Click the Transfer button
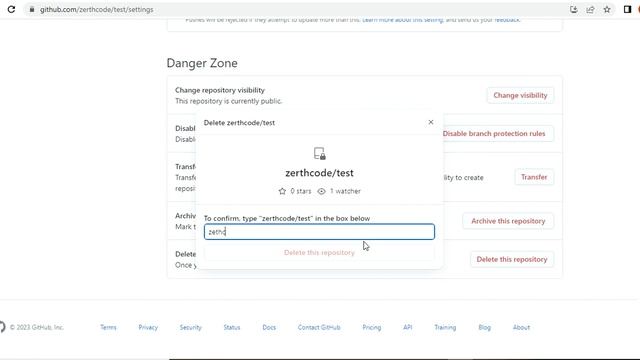Screen dimensions: 640x360 (x=534, y=177)
